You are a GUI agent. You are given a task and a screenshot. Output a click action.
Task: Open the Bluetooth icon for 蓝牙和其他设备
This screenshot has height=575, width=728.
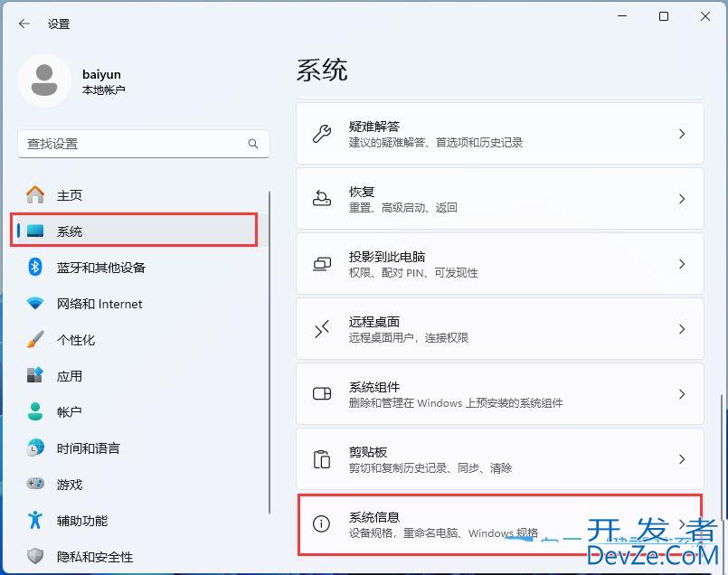coord(35,267)
